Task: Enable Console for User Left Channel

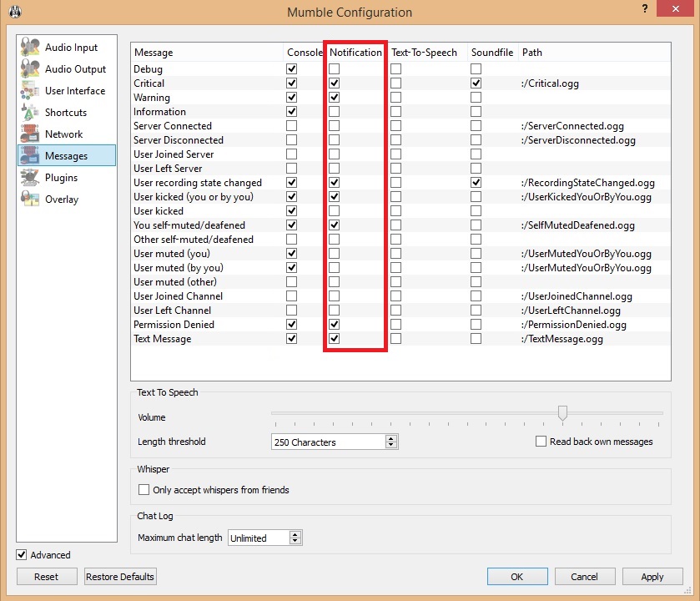Action: coord(291,311)
